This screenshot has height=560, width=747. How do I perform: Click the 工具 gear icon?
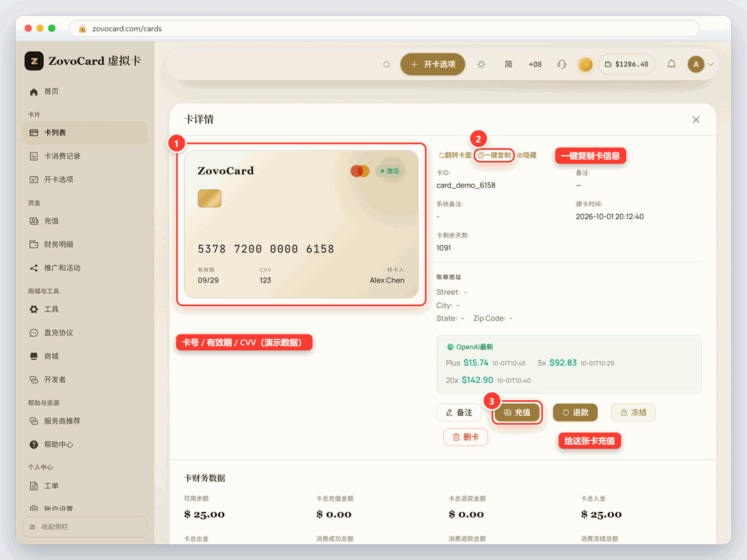[34, 310]
